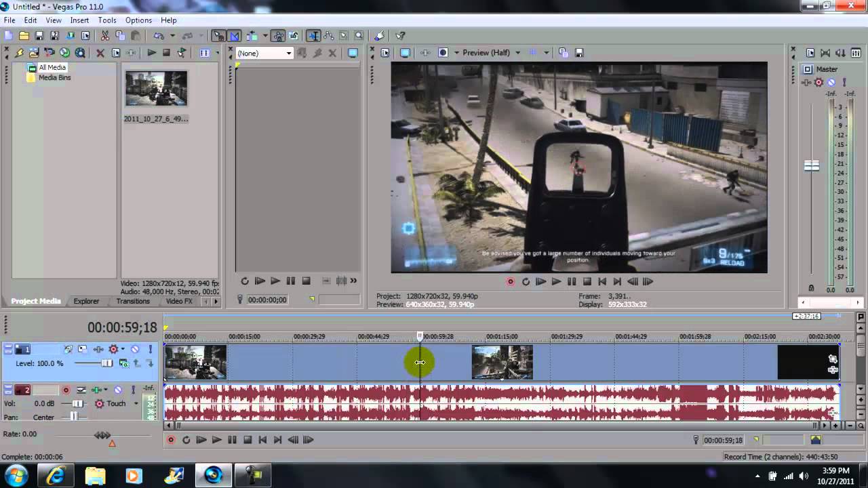Open the Overlays dropdown arrow in preview
This screenshot has width=868, height=488.
[x=546, y=53]
